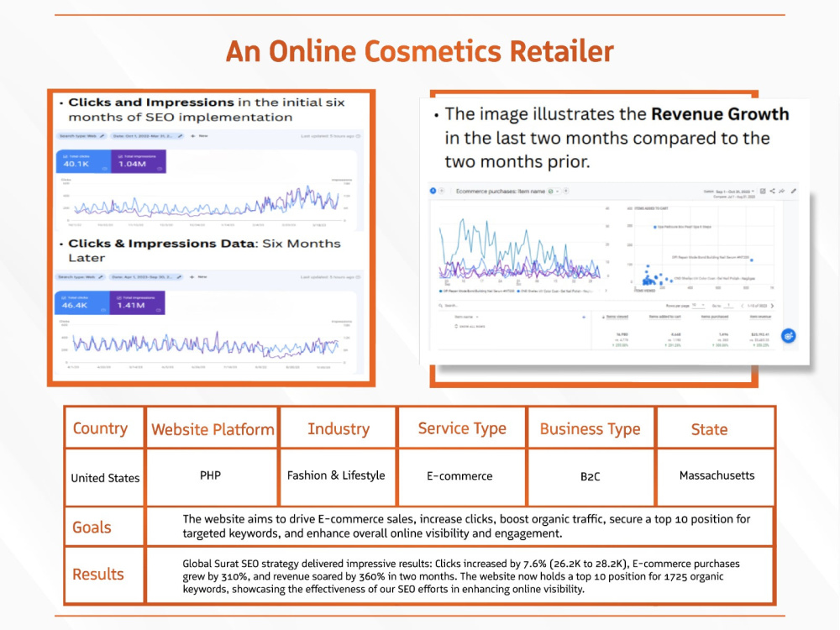
Task: Click the Business Type table header
Action: point(590,428)
